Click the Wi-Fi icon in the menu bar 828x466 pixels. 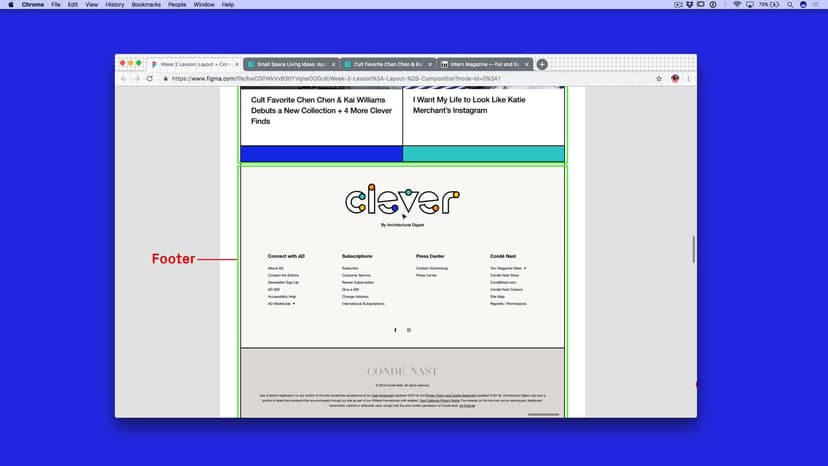(737, 5)
